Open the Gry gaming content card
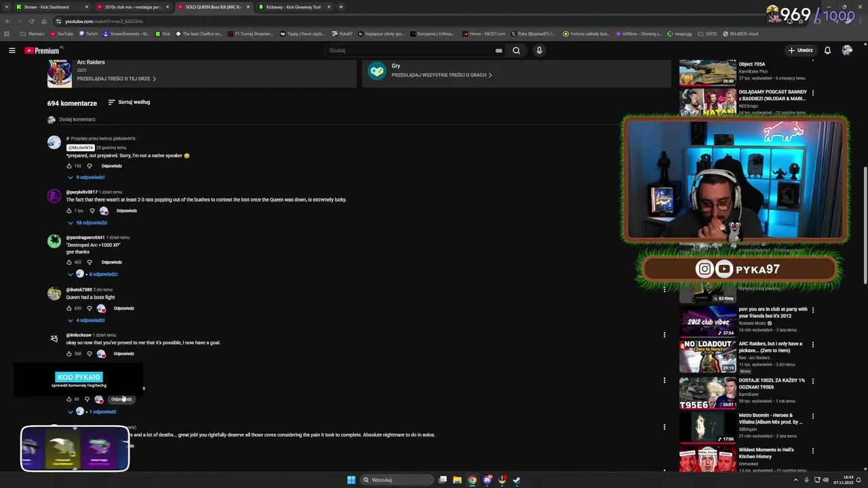Image resolution: width=868 pixels, height=488 pixels. (x=516, y=73)
